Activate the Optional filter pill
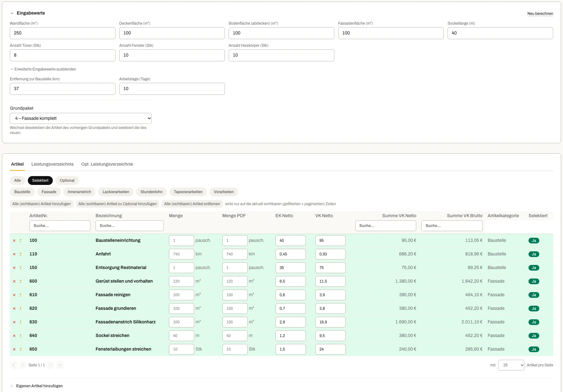The width and height of the screenshot is (563, 392). (x=67, y=181)
